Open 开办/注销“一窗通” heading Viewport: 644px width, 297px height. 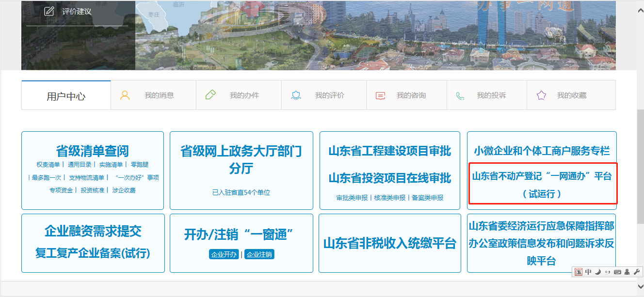click(239, 234)
